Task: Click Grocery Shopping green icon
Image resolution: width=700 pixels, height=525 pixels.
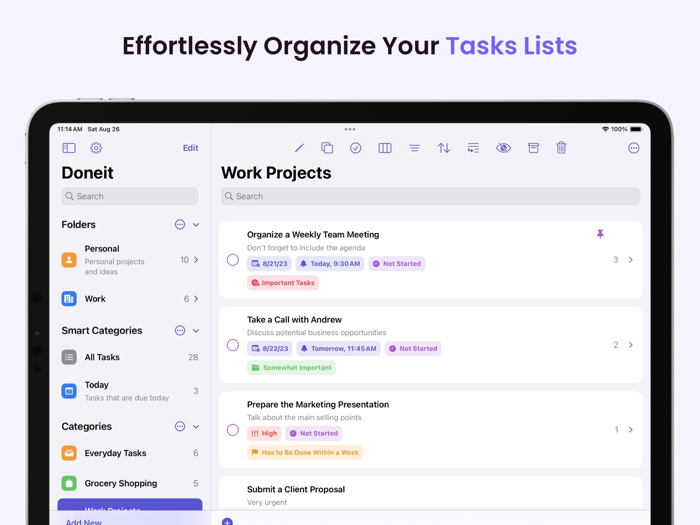Action: tap(69, 483)
